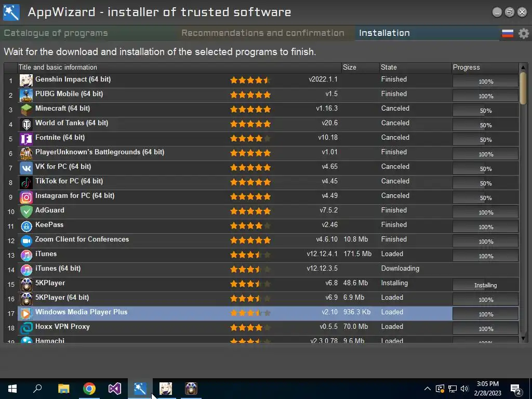532x399 pixels.
Task: Click the Zoom Client camera icon
Action: [26, 241]
